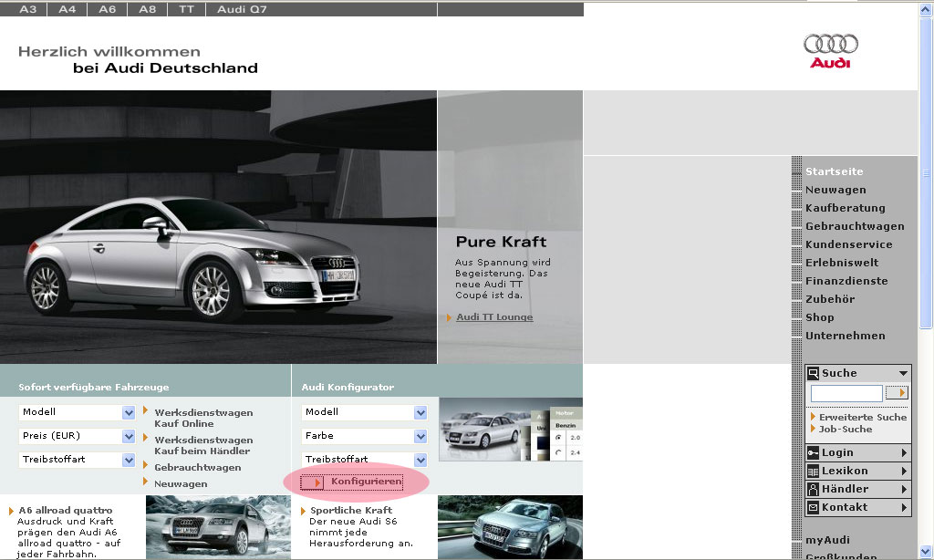Submit search with orange arrow button
The width and height of the screenshot is (934, 560).
pyautogui.click(x=897, y=392)
